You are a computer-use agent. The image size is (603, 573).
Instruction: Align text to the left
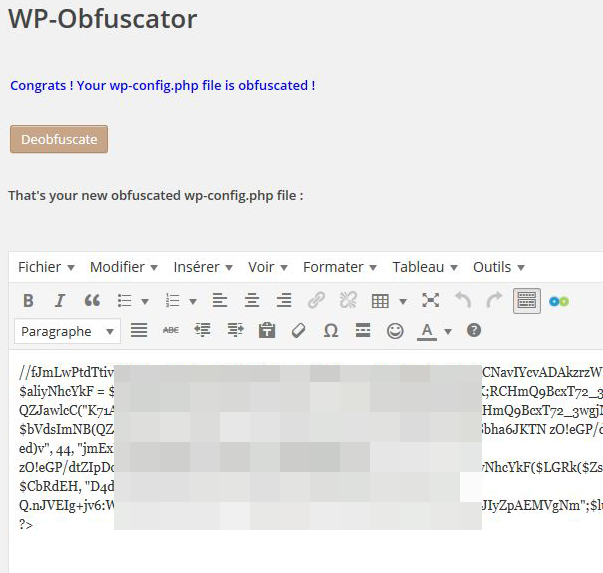pos(220,300)
